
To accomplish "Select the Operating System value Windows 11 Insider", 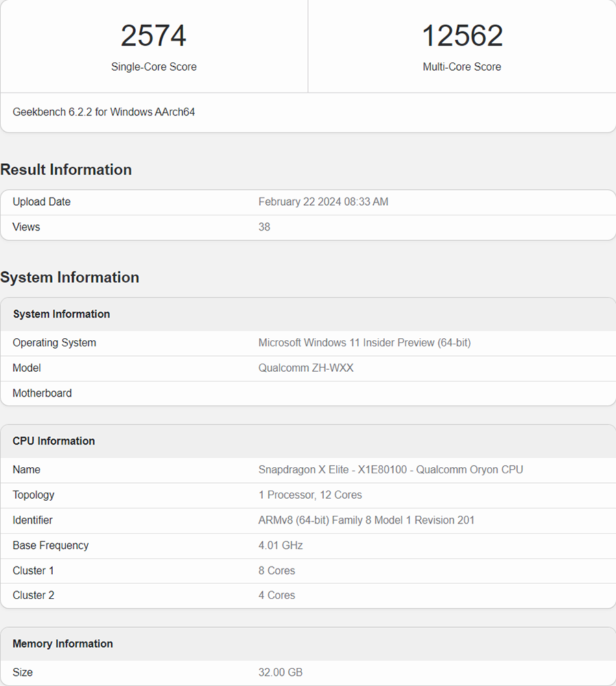I will pos(364,342).
